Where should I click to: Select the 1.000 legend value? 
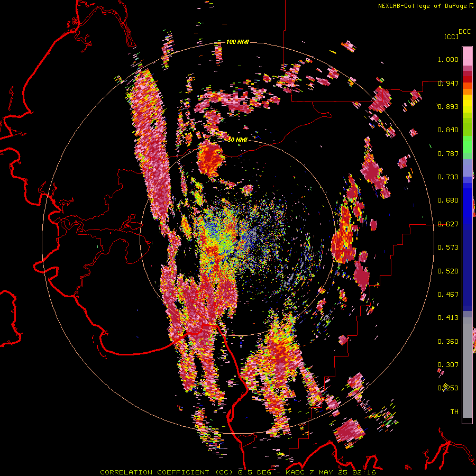(x=448, y=59)
